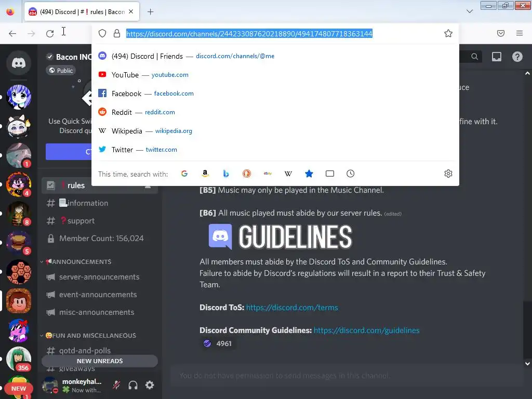Open server with blue-haired anime avatar
This screenshot has width=532, height=399.
tap(19, 97)
